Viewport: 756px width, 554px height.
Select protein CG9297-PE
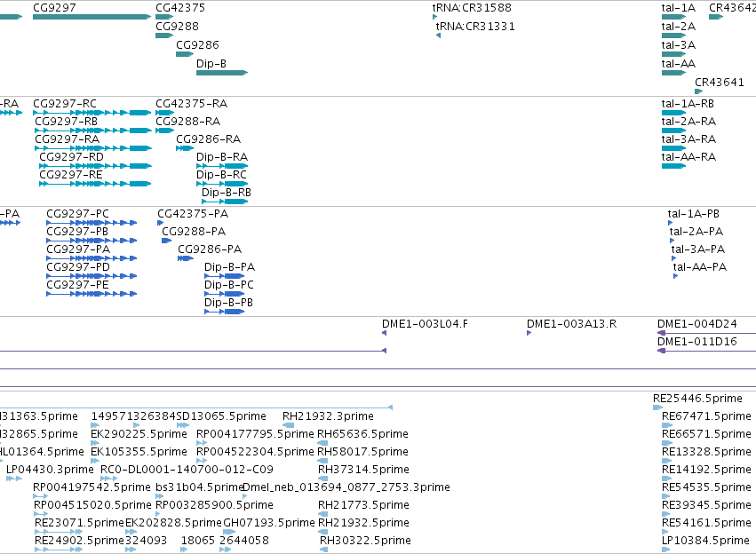tap(92, 295)
